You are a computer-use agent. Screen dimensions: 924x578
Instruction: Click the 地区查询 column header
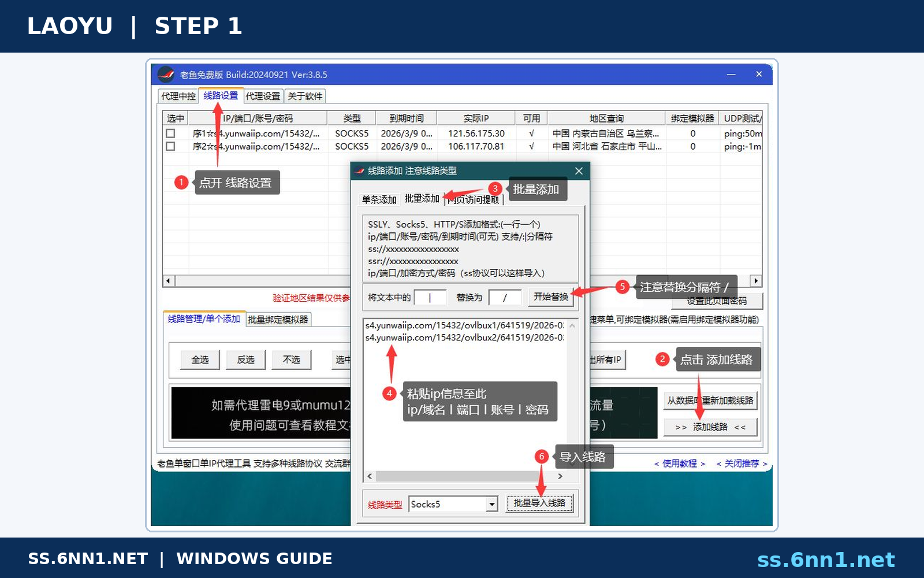click(x=606, y=118)
